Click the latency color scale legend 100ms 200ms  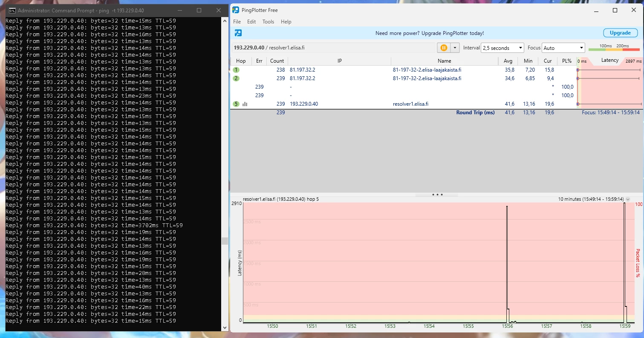[614, 47]
